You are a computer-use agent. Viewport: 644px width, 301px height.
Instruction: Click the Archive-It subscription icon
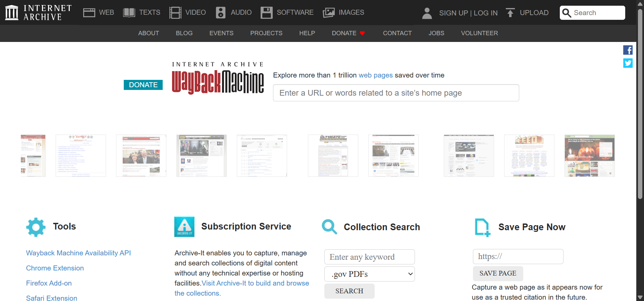(184, 227)
